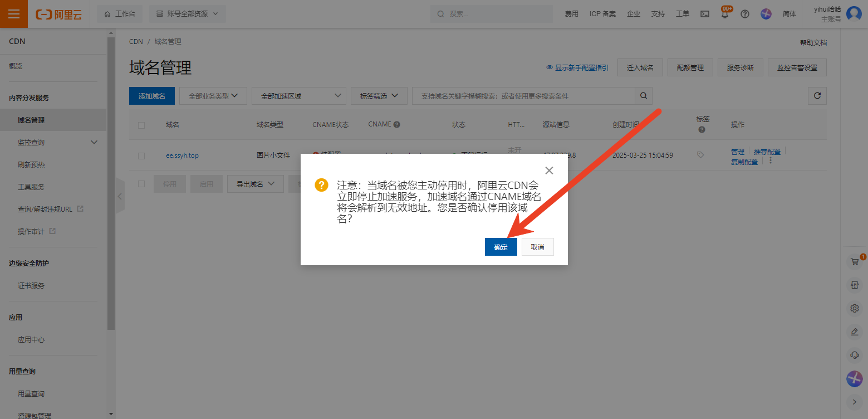Open the ee.ssyh.top domain link
Viewport: 868px width, 419px height.
tap(182, 155)
